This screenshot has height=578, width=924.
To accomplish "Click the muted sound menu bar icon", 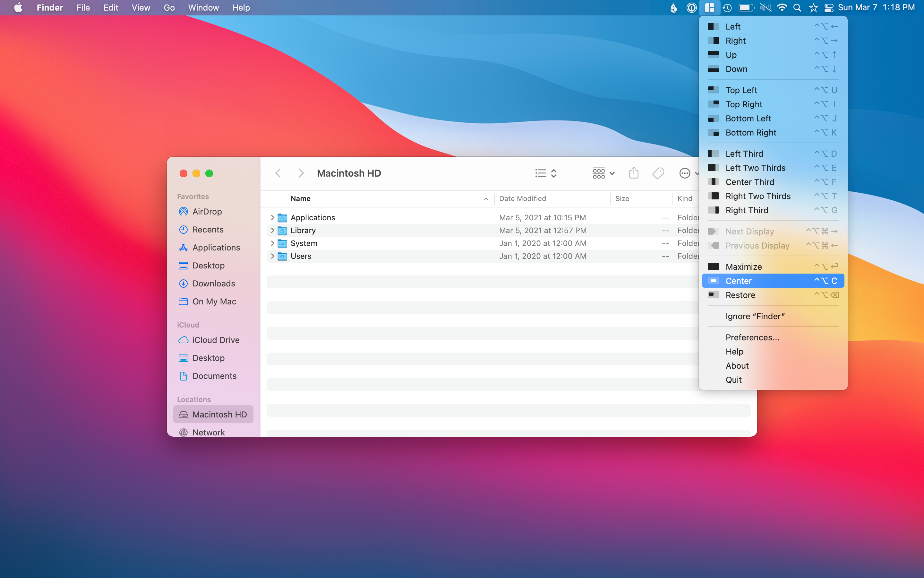I will (765, 8).
